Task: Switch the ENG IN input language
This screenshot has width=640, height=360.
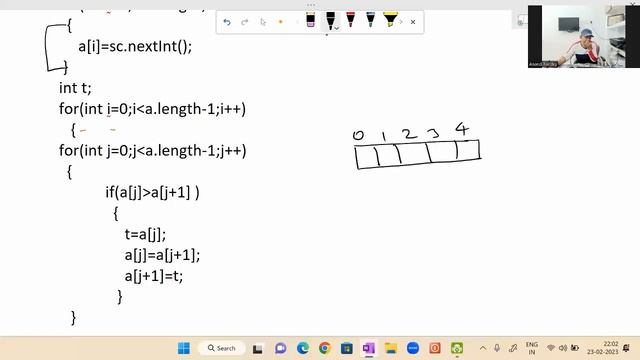Action: (x=532, y=348)
